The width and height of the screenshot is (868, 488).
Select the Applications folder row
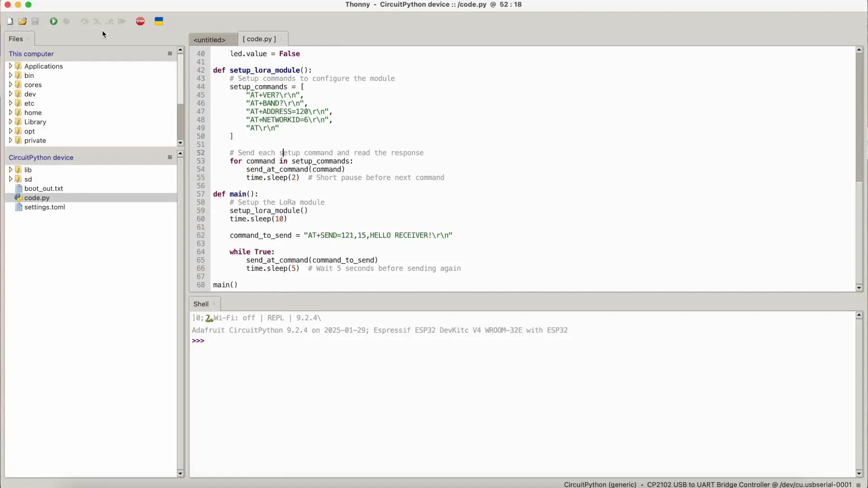pyautogui.click(x=90, y=66)
